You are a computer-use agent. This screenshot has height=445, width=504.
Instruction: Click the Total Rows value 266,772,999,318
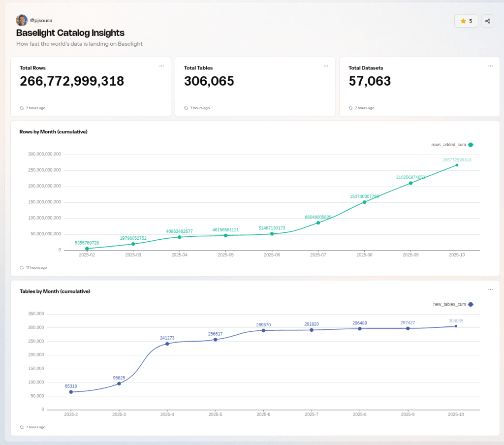(x=72, y=81)
